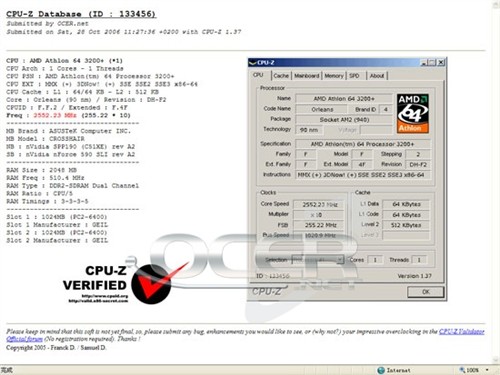500x375 pixels.
Task: Follow the Official forum link
Action: pyautogui.click(x=25, y=339)
